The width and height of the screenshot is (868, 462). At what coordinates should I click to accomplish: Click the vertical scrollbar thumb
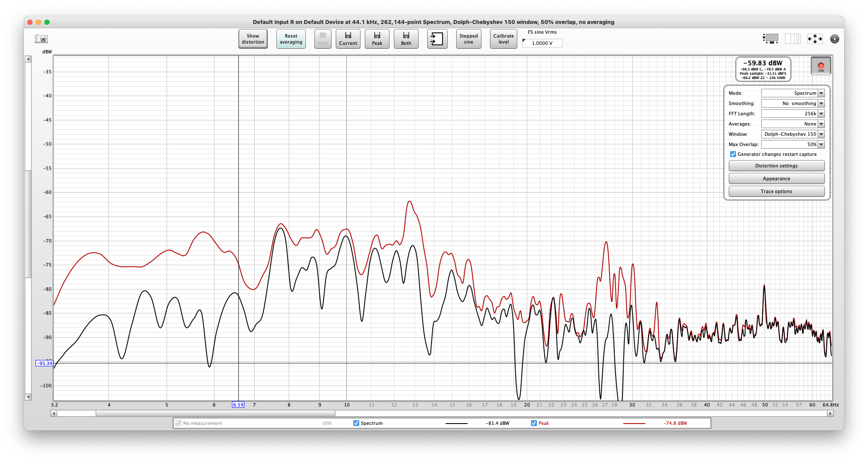click(x=28, y=224)
